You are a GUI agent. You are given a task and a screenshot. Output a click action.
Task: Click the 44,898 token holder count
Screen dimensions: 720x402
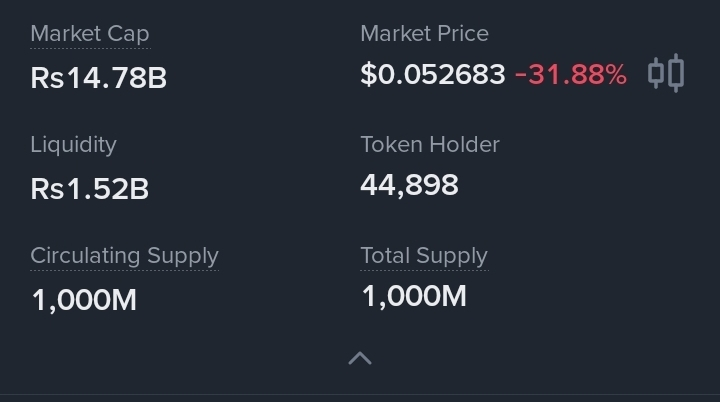tap(409, 185)
